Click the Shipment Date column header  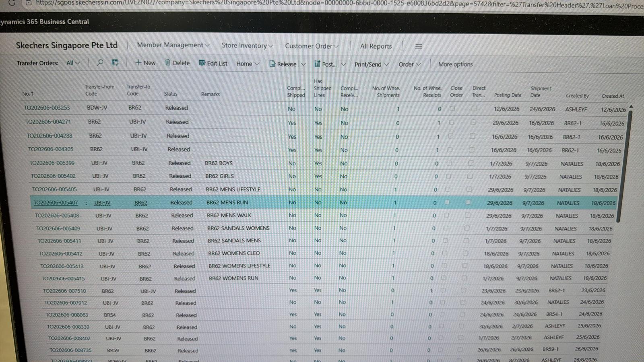click(x=541, y=92)
